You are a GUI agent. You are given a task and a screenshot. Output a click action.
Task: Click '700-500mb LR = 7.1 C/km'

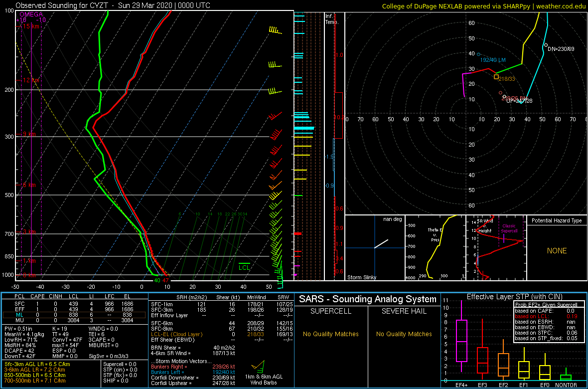[35, 381]
